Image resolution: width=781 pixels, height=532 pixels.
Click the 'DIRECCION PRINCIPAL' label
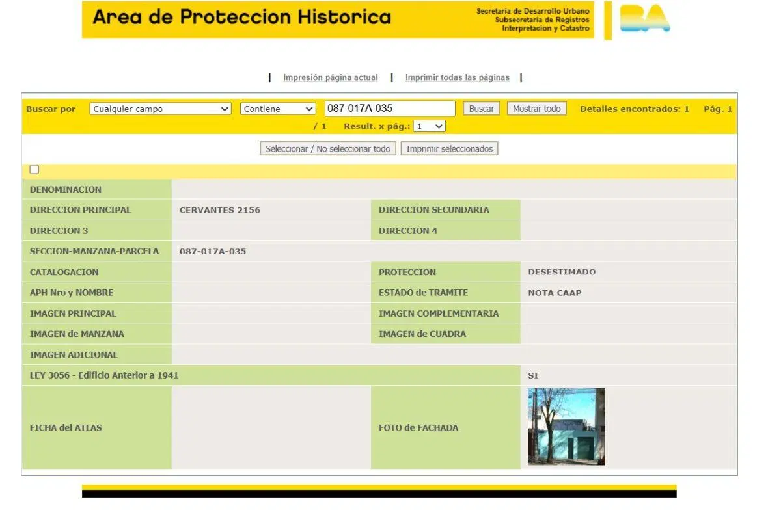(81, 210)
